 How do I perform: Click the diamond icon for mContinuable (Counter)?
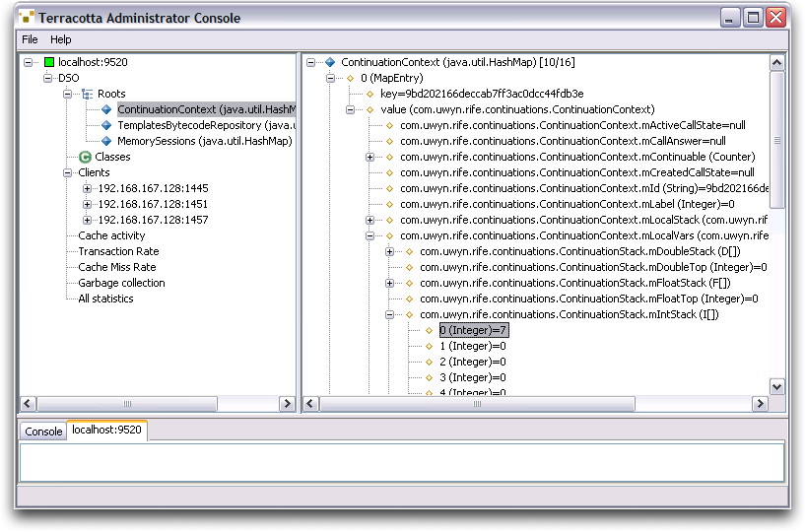389,157
